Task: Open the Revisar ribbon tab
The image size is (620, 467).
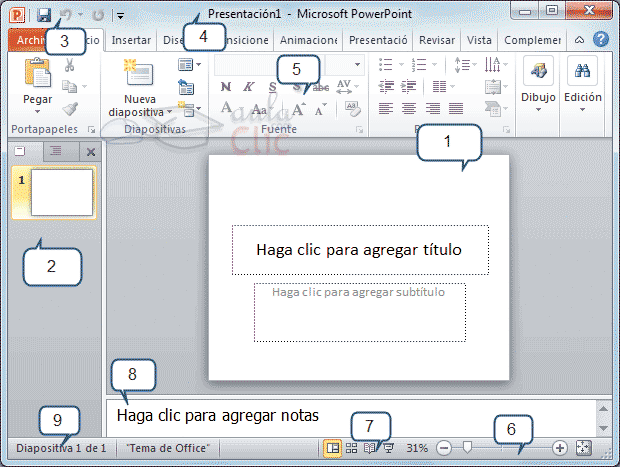Action: pyautogui.click(x=436, y=40)
